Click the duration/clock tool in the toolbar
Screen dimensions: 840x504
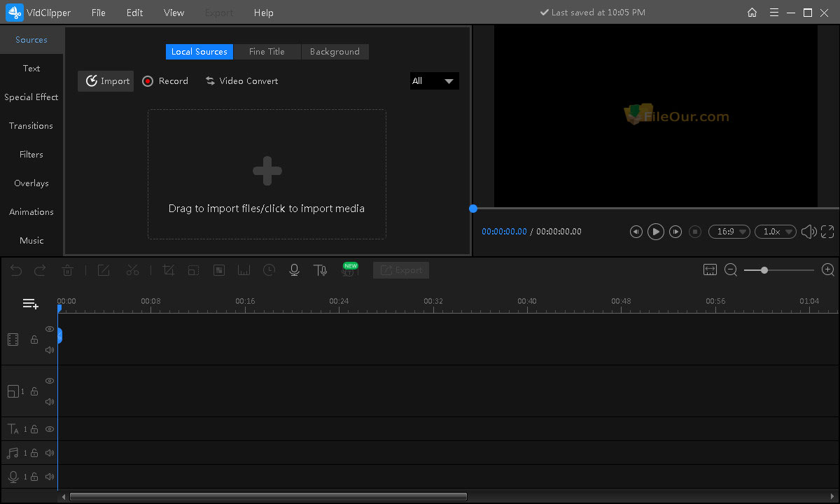(269, 270)
